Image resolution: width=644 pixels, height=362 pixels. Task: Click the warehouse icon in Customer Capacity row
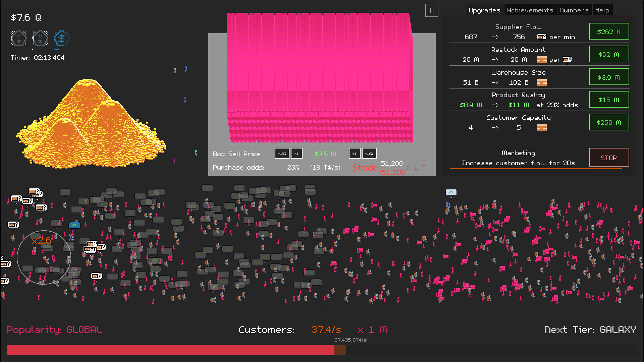541,128
